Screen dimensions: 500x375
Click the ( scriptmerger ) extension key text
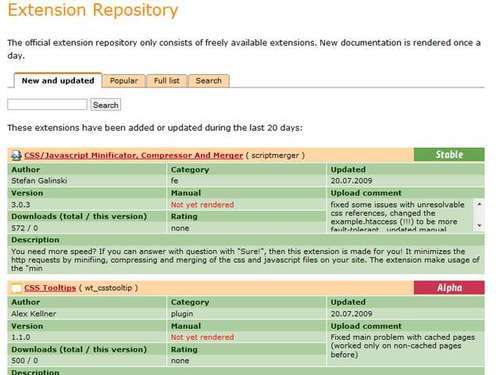click(275, 156)
